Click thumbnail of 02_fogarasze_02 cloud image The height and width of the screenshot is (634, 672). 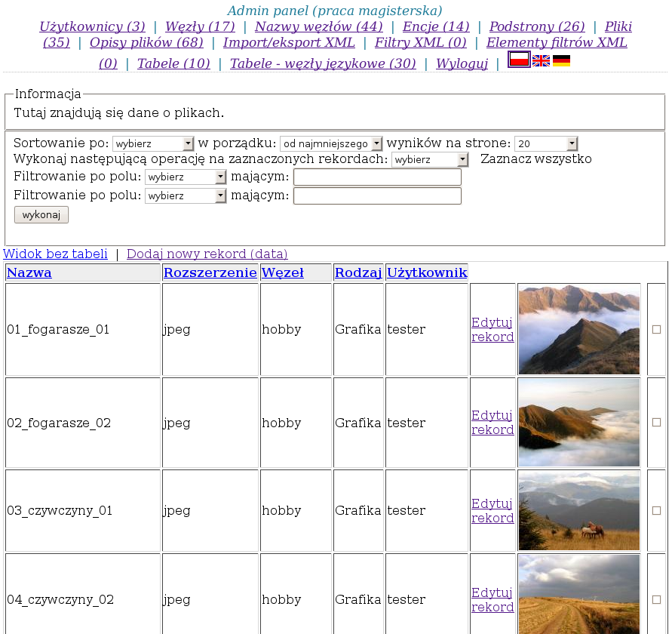579,423
